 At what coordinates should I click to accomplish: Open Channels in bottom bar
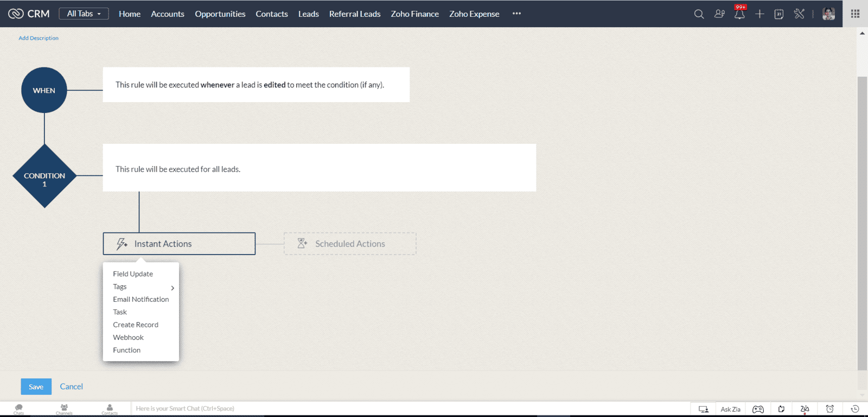[64, 409]
